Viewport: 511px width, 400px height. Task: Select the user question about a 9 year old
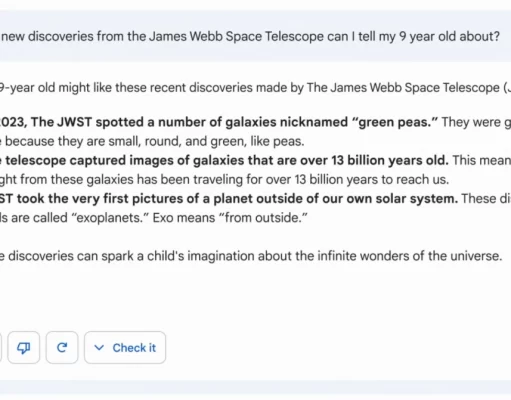pos(250,36)
